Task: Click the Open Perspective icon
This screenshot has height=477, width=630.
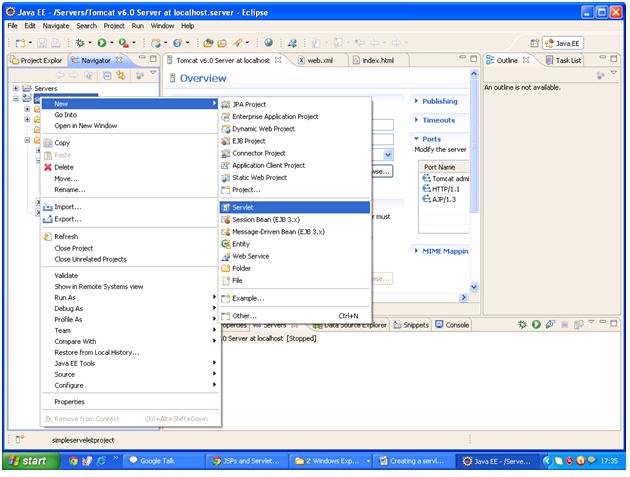Action: tap(534, 43)
